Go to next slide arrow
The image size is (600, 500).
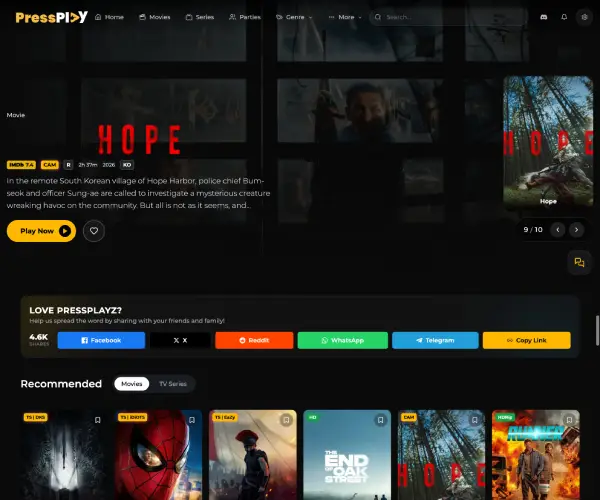click(x=576, y=230)
